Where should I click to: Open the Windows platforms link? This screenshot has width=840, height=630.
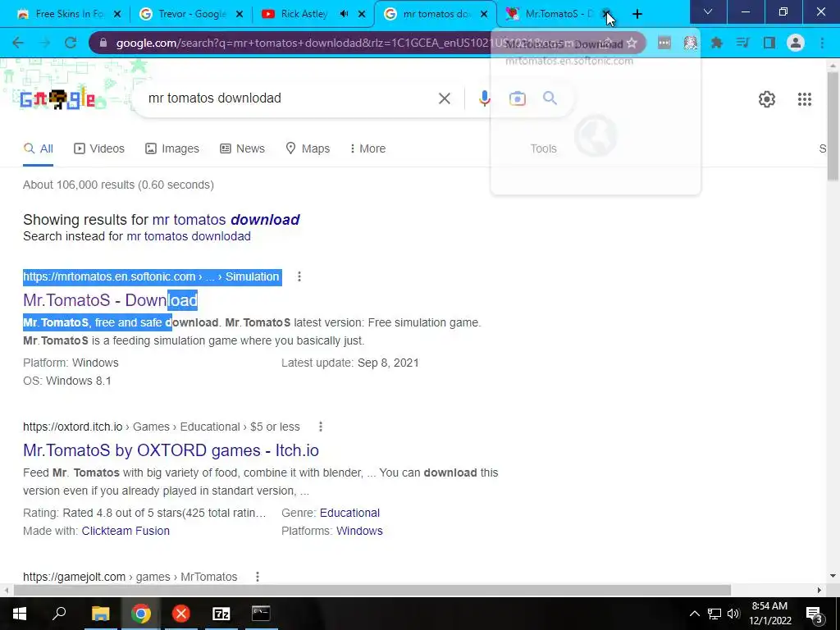click(x=359, y=531)
